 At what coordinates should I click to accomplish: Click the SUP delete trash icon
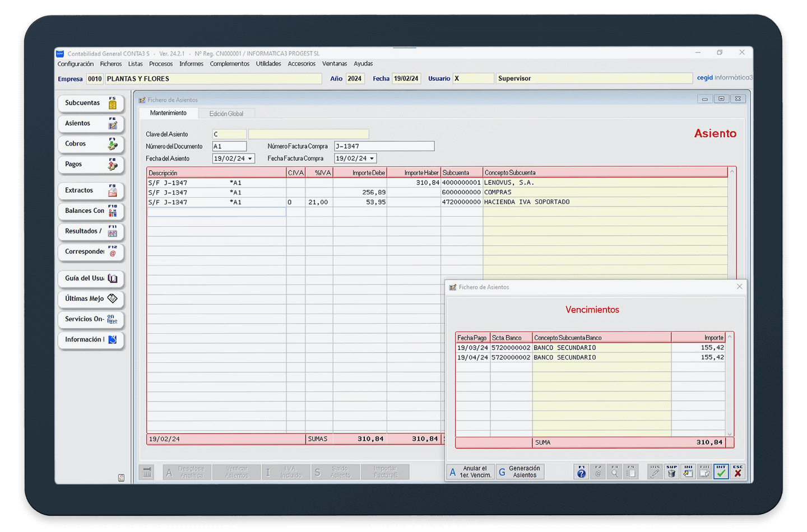coord(671,472)
